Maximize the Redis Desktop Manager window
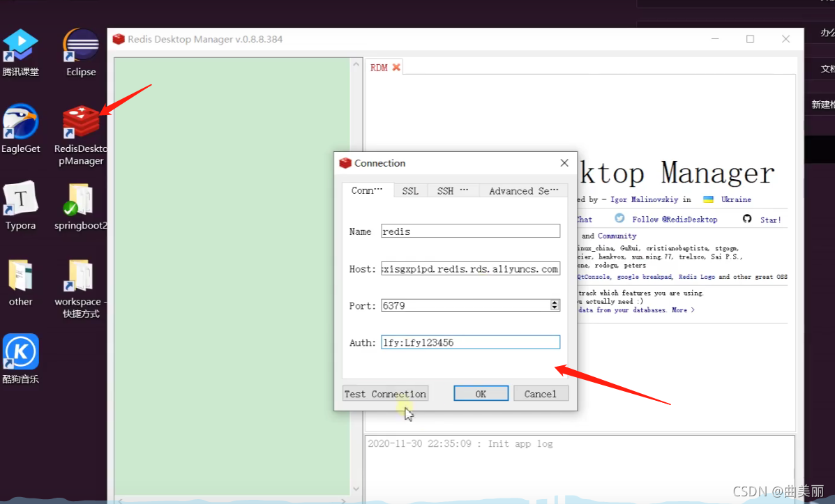835x504 pixels. [x=750, y=39]
